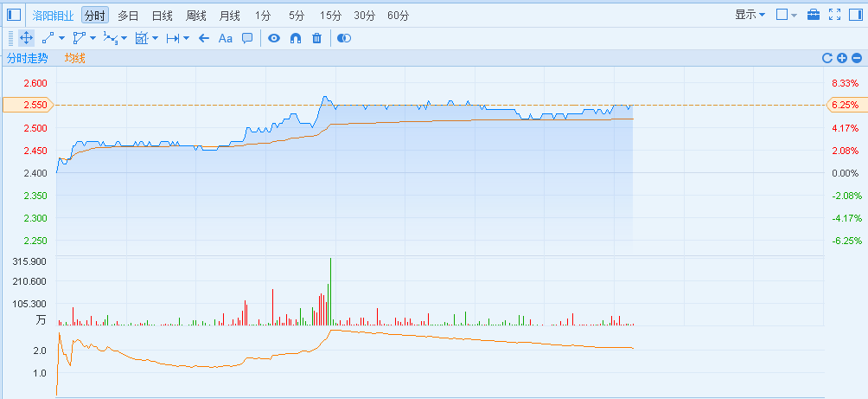Open the 日线 daily chart tab
Screen dimensions: 868x399
[x=163, y=16]
